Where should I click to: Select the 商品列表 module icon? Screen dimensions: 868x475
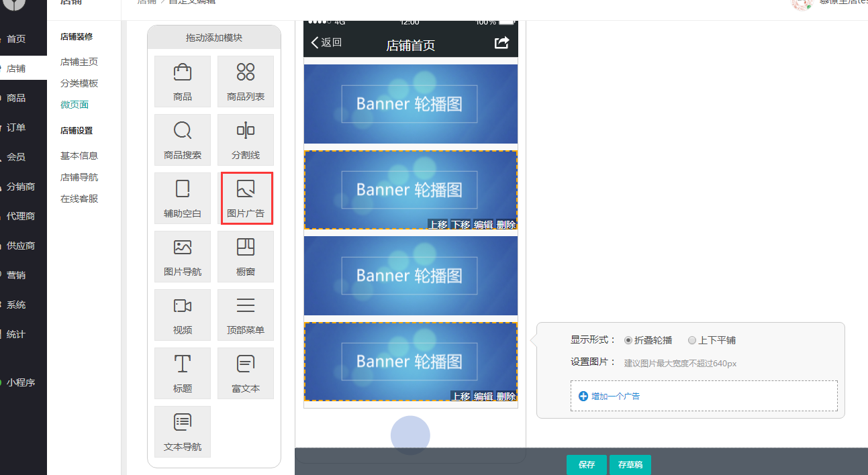coord(246,81)
